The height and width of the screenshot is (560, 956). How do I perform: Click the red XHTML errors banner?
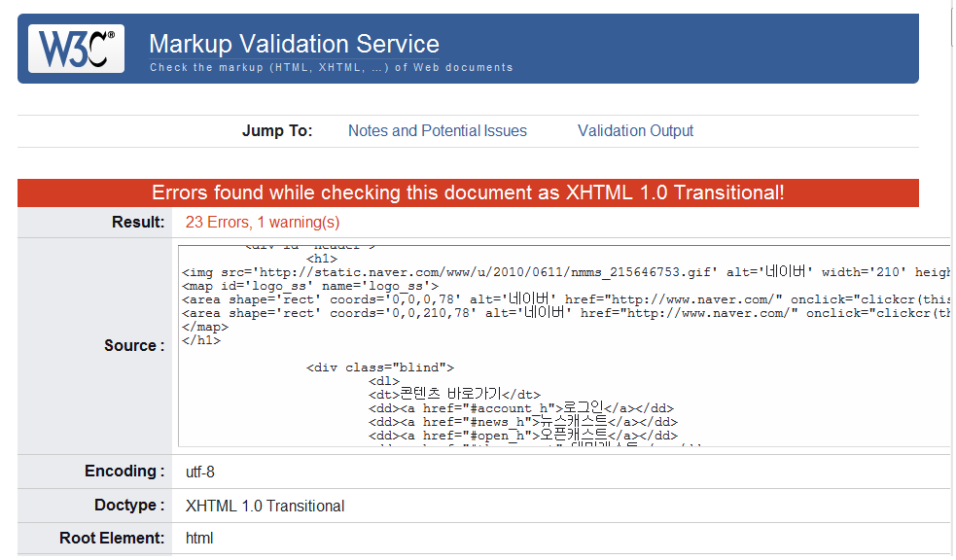[x=468, y=192]
